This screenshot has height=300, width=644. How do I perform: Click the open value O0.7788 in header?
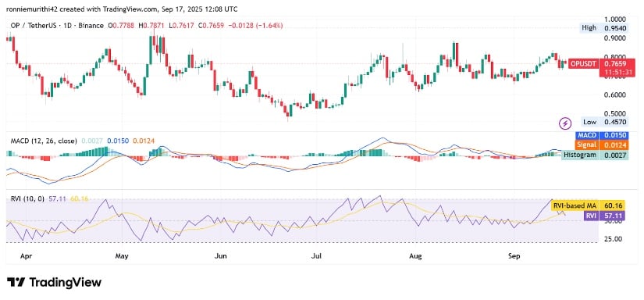(x=122, y=26)
